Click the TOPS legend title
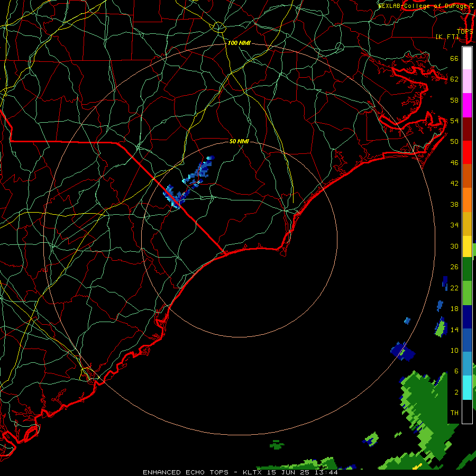The height and width of the screenshot is (476, 476). click(x=465, y=31)
